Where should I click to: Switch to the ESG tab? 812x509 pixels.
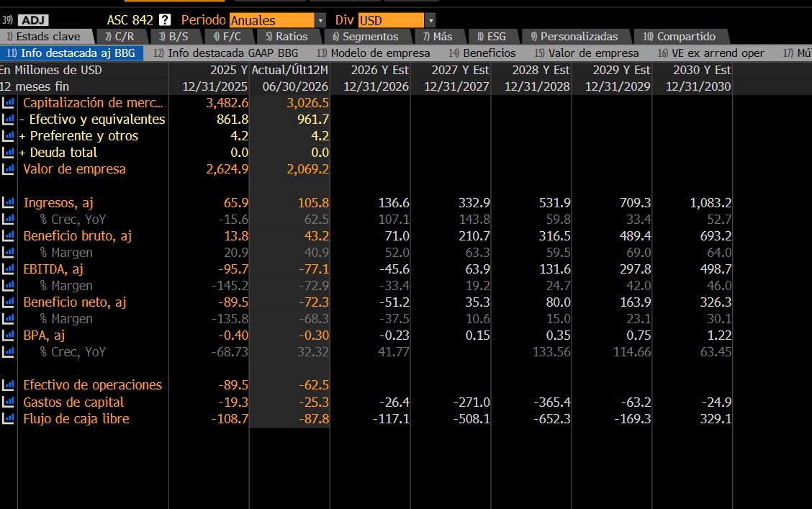pyautogui.click(x=492, y=36)
